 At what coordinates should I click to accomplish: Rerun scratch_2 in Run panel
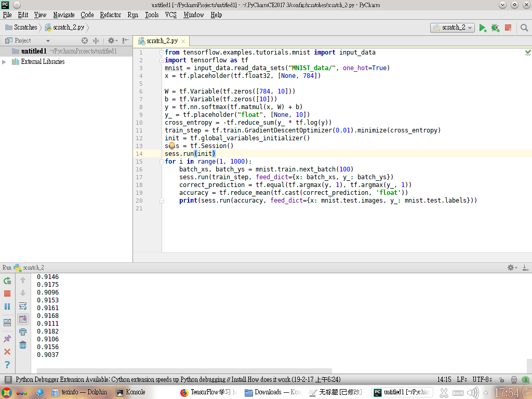pyautogui.click(x=7, y=281)
